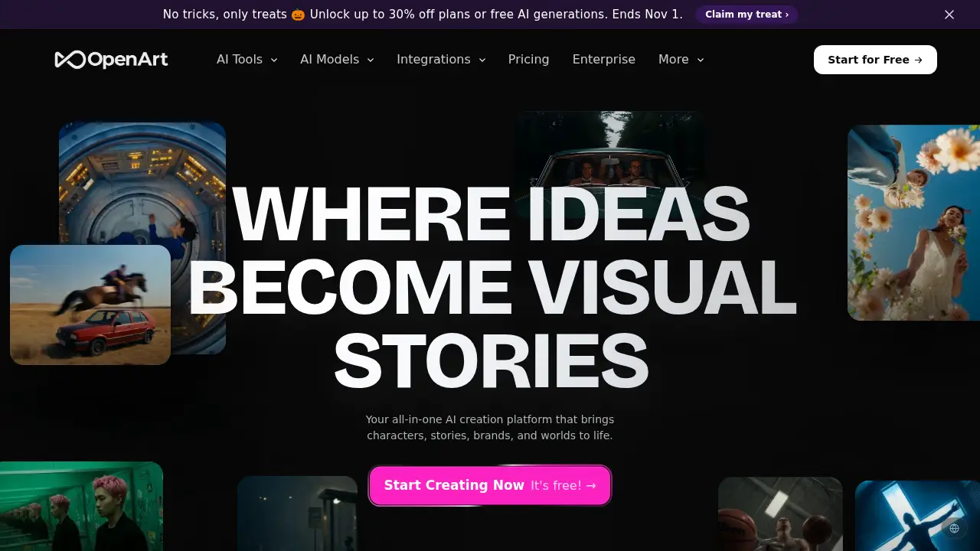Open the pink-haired man thumbnail
This screenshot has width=980, height=551.
click(81, 506)
